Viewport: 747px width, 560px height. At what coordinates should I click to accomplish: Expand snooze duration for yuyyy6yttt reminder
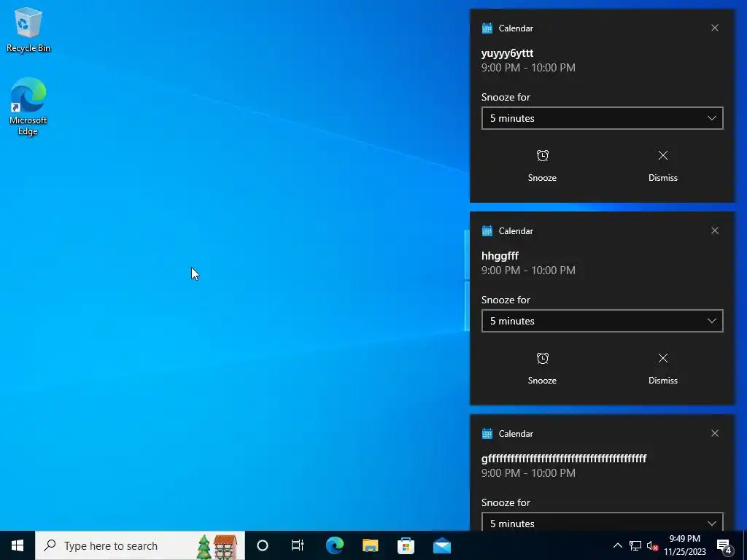(x=602, y=118)
